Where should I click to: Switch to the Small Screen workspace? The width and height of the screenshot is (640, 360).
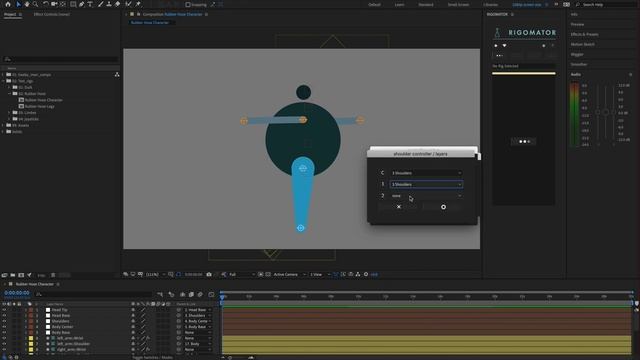pos(458,4)
